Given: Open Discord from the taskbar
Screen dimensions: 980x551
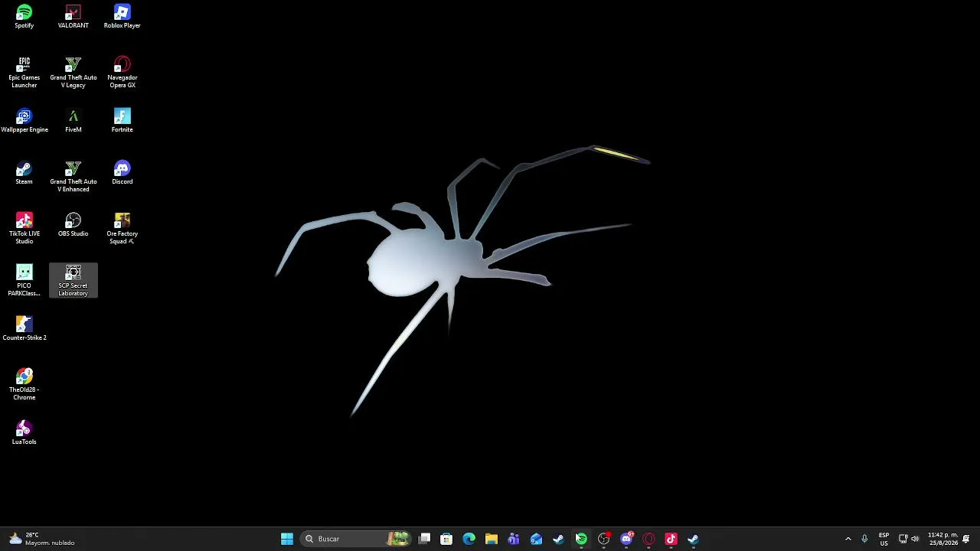Looking at the screenshot, I should coord(626,539).
